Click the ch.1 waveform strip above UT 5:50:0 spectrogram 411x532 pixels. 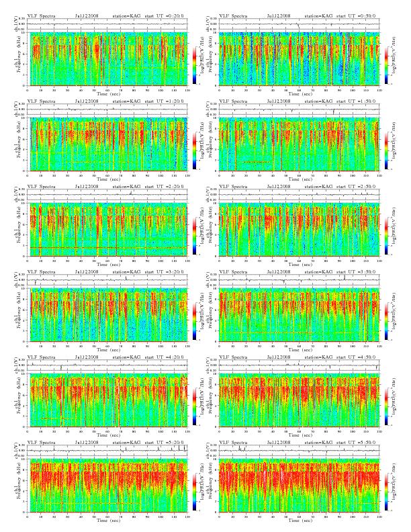click(299, 451)
